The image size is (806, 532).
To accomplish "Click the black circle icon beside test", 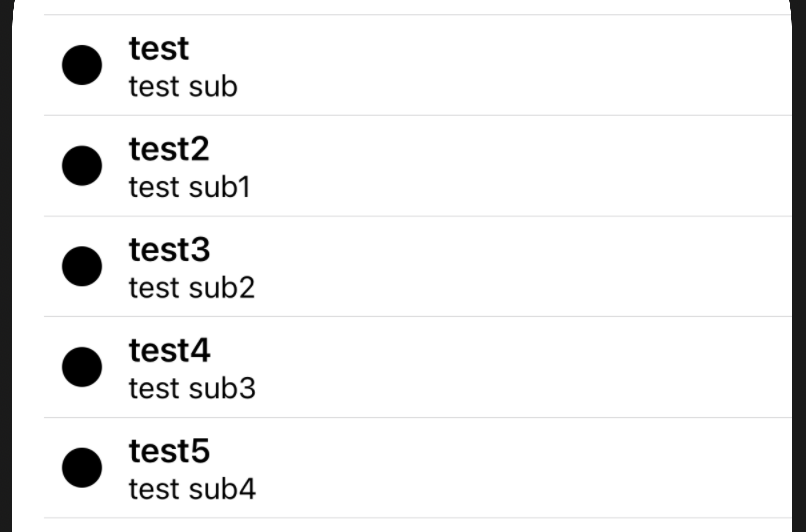I will (82, 65).
